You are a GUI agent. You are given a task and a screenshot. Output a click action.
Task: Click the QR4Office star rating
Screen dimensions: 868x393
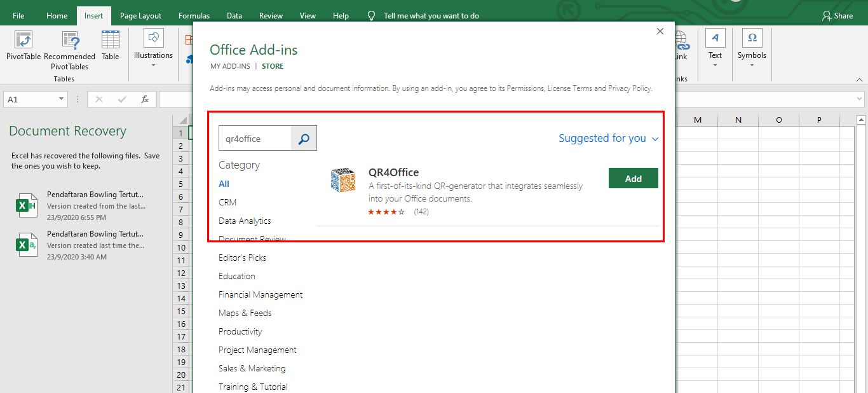pyautogui.click(x=386, y=212)
